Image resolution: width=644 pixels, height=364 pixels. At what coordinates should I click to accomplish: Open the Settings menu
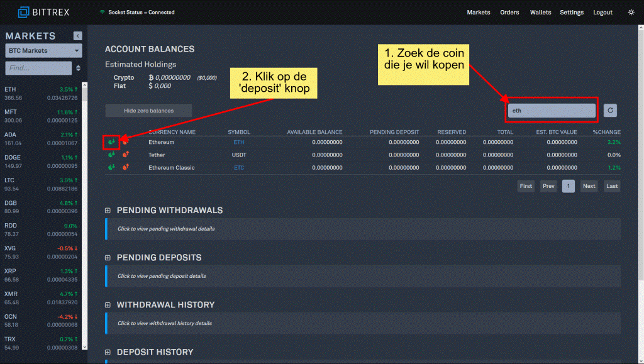572,13
